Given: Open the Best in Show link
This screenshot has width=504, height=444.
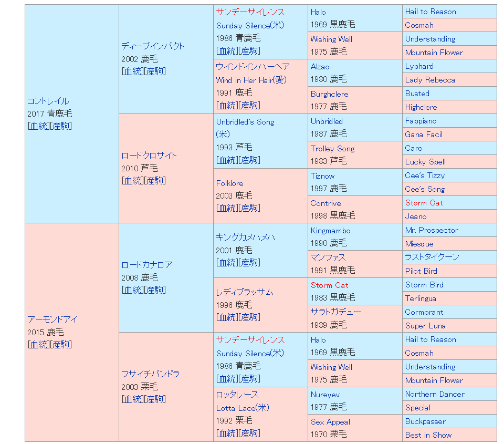Looking at the screenshot, I should (428, 435).
